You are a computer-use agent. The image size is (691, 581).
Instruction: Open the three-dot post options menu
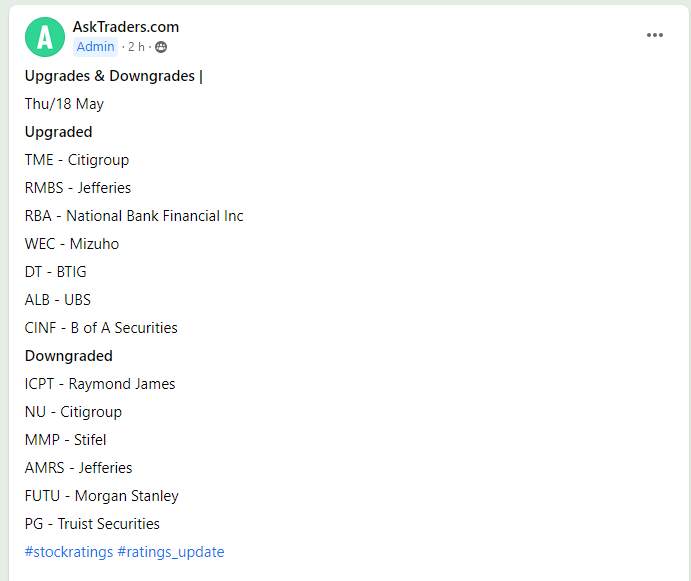point(655,35)
